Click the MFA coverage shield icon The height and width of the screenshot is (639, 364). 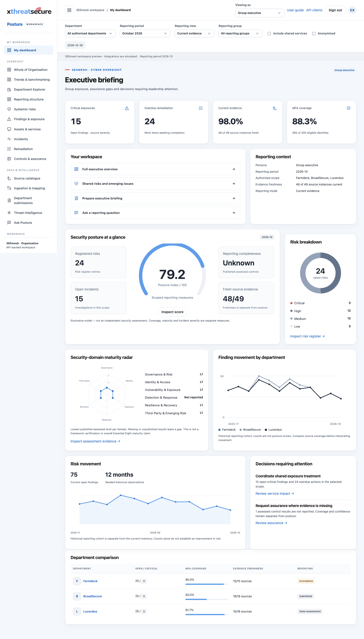(349, 108)
